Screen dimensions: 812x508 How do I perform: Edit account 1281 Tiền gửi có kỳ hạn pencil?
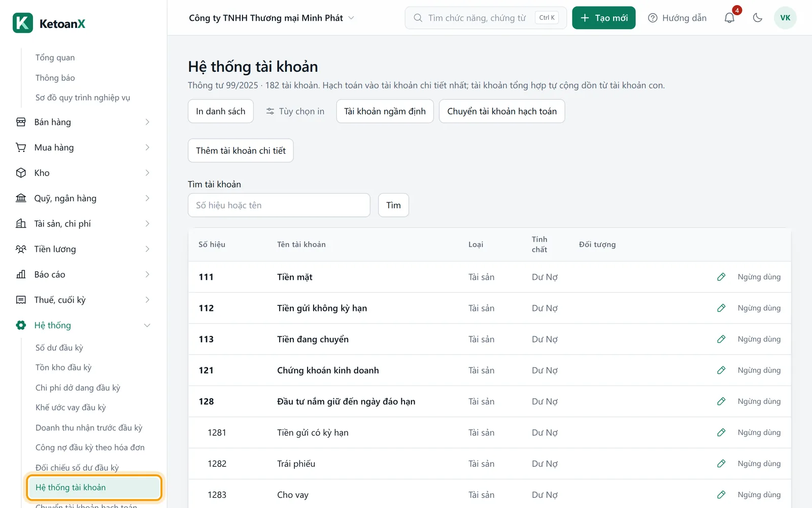point(721,432)
